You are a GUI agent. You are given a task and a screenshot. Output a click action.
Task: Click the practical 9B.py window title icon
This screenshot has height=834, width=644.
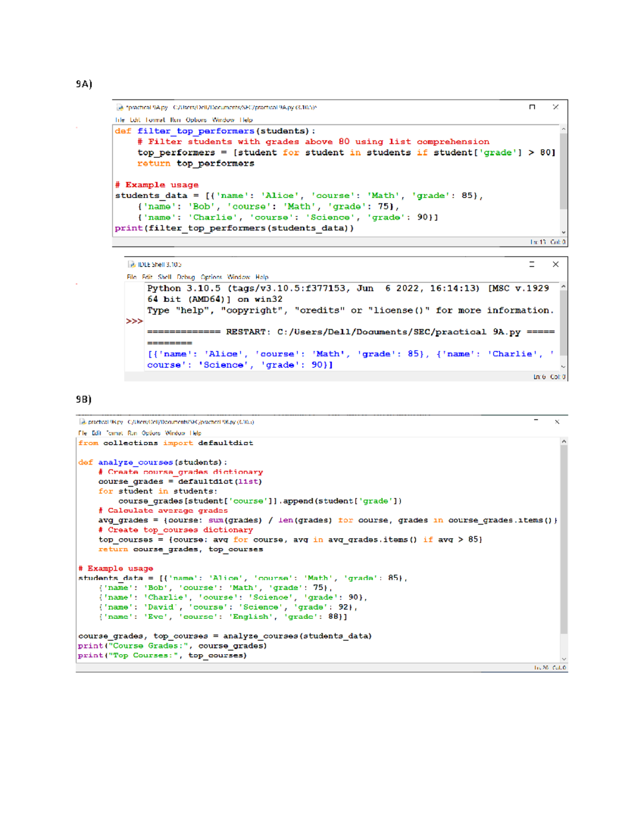(x=83, y=422)
